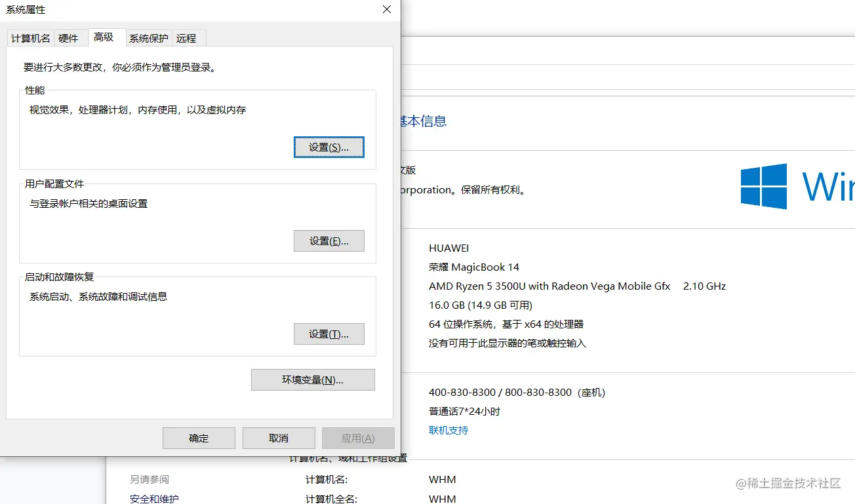This screenshot has width=855, height=504.
Task: Click the 启动和故障恢复 group label
Action: coord(60,277)
